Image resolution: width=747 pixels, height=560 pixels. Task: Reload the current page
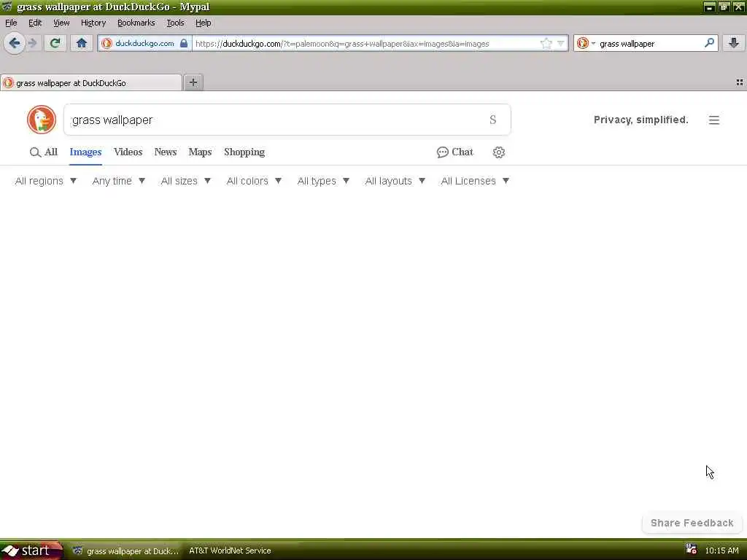[55, 43]
